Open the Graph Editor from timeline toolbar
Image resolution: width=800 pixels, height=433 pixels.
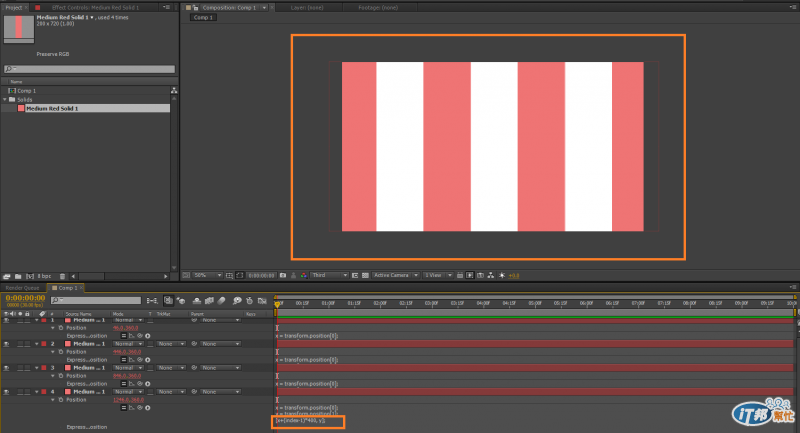(x=262, y=301)
